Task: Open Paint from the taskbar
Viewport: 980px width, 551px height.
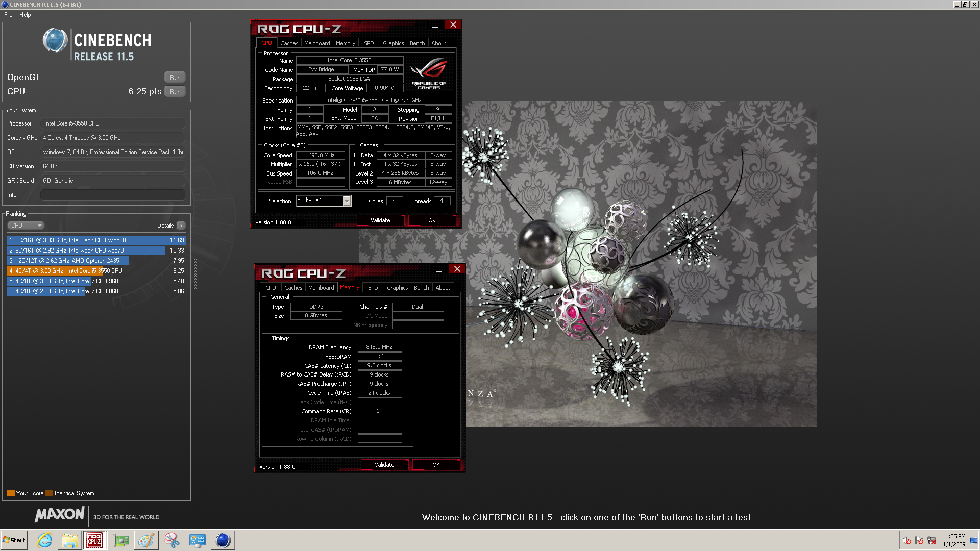Action: point(146,540)
